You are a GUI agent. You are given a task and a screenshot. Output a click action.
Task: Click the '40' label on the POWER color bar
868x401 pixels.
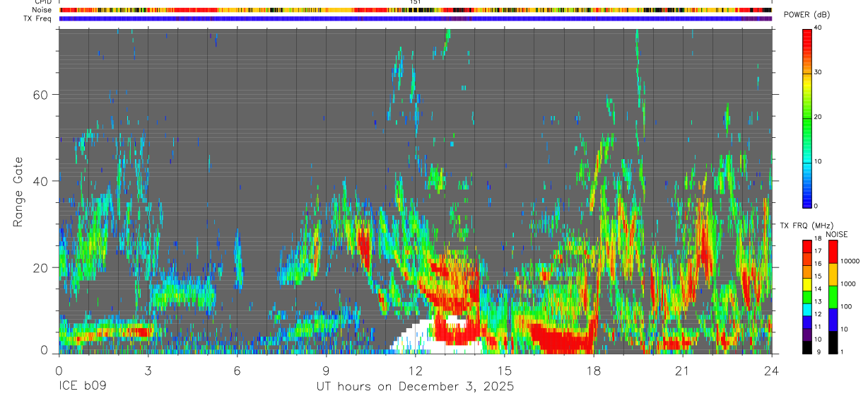tap(818, 28)
